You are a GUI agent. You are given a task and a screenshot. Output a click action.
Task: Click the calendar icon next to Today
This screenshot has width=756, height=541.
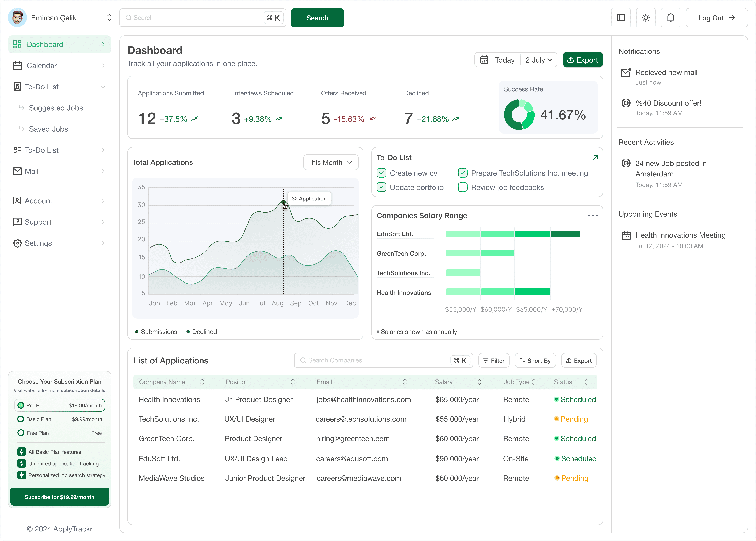(484, 60)
